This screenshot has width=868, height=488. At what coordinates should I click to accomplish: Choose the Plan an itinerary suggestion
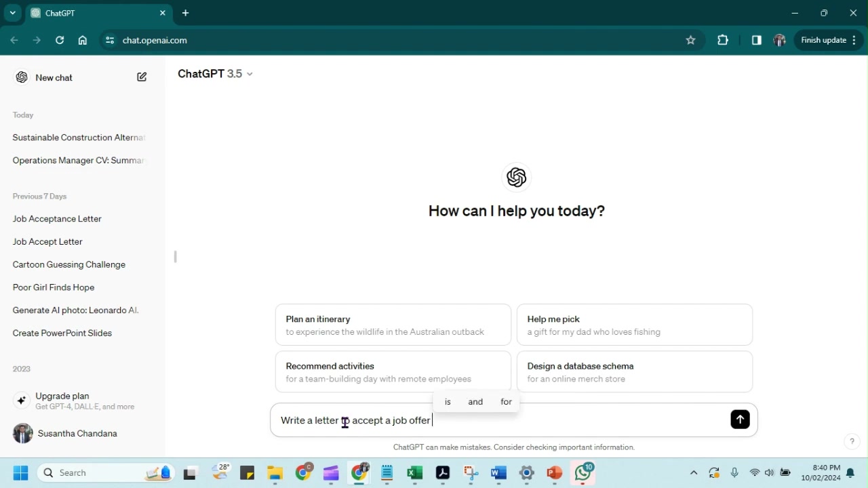click(x=393, y=325)
